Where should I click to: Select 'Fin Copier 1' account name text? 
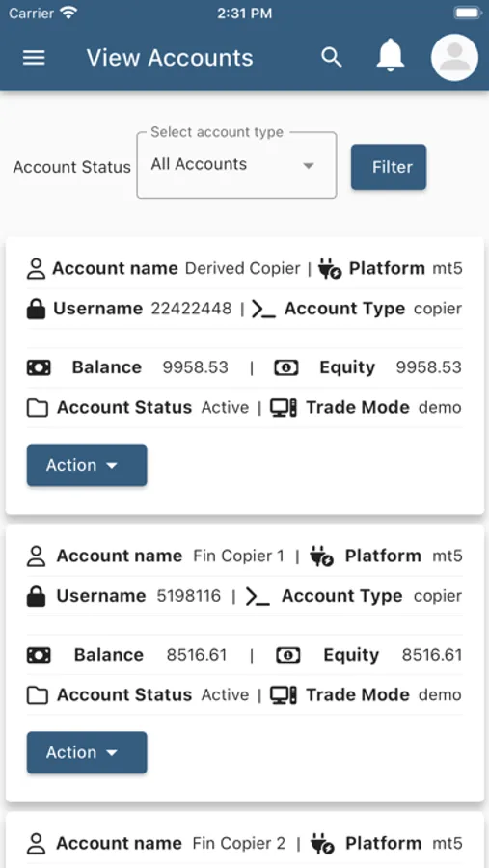tap(238, 556)
